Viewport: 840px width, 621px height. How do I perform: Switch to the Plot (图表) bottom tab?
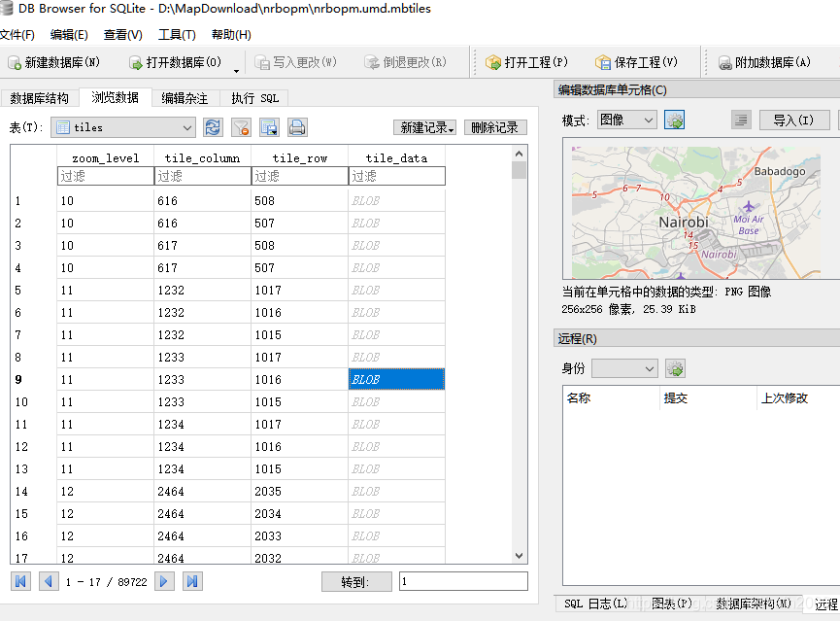[672, 604]
